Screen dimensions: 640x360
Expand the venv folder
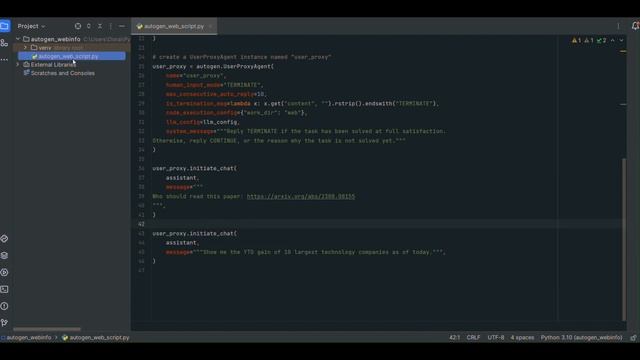coord(25,48)
